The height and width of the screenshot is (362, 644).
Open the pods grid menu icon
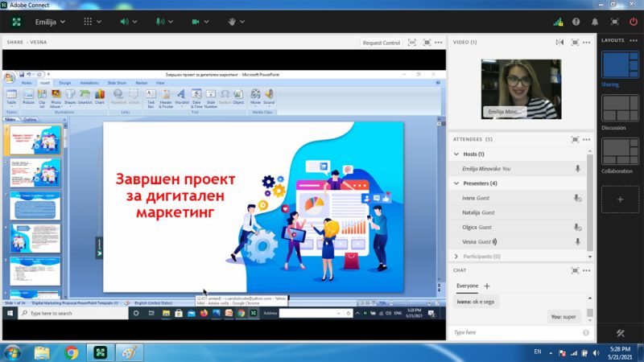[x=88, y=22]
